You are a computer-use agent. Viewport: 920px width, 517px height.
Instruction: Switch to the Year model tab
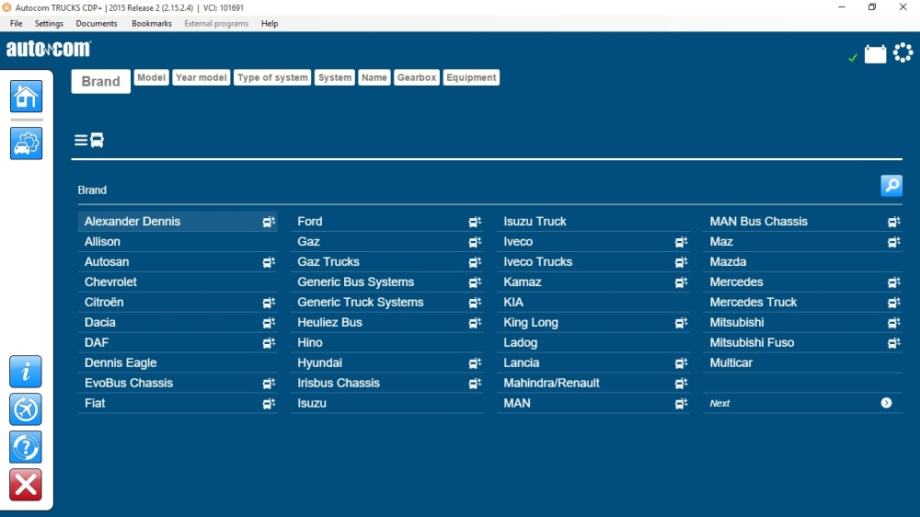201,77
